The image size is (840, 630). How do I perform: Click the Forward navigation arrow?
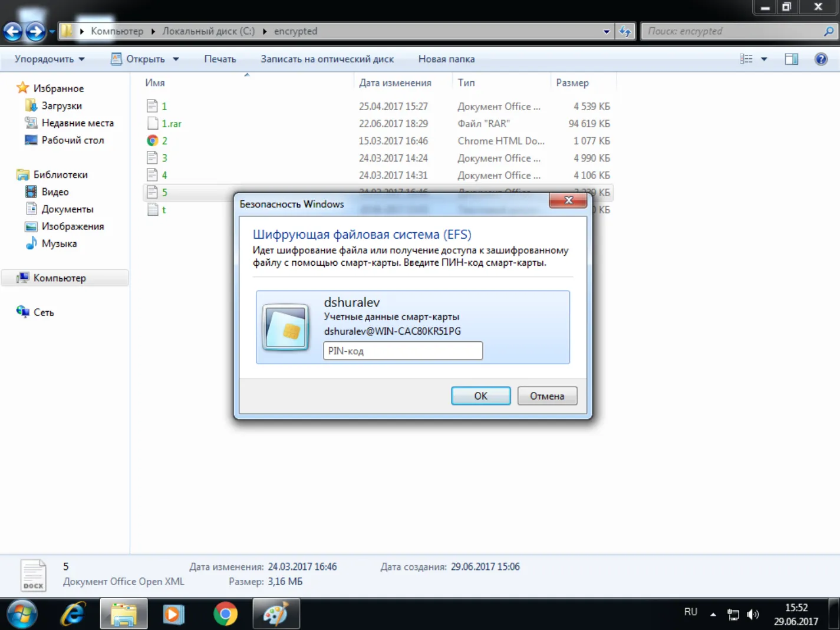[35, 31]
